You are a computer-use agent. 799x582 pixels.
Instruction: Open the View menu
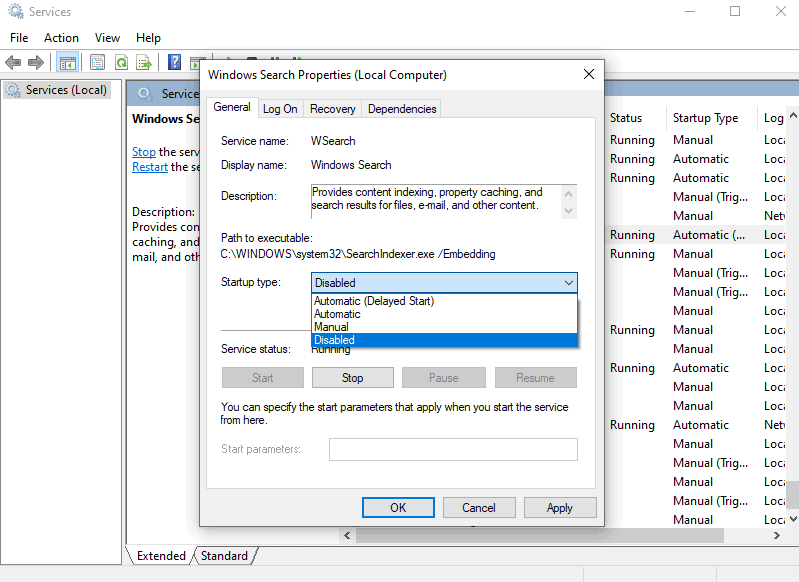(107, 38)
